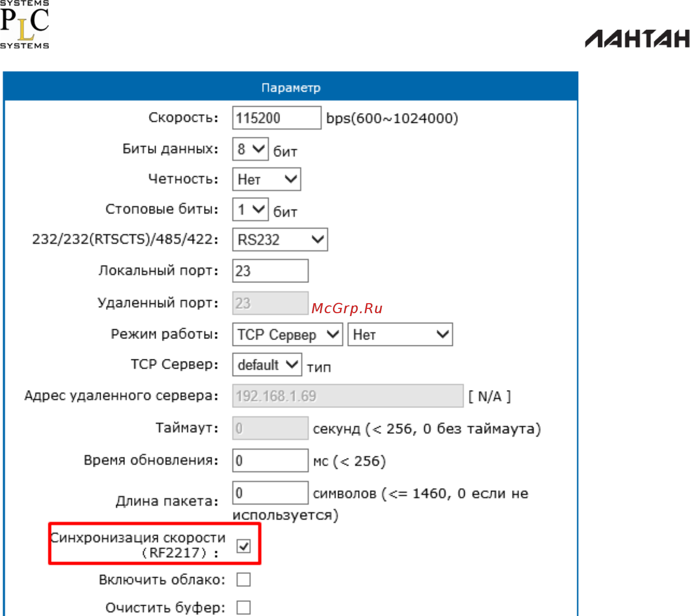Screen dimensions: 690x616
Task: Click the 'Длина пакета:' label
Action: coord(167,501)
